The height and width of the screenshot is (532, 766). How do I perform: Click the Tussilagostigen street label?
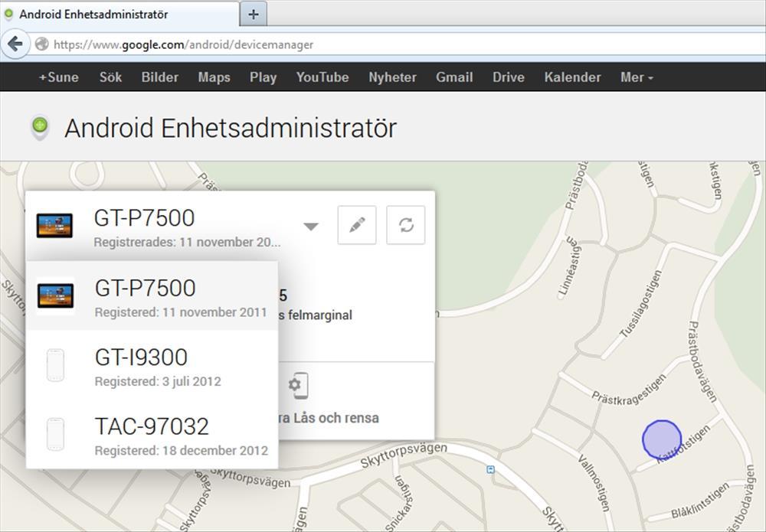(x=641, y=304)
